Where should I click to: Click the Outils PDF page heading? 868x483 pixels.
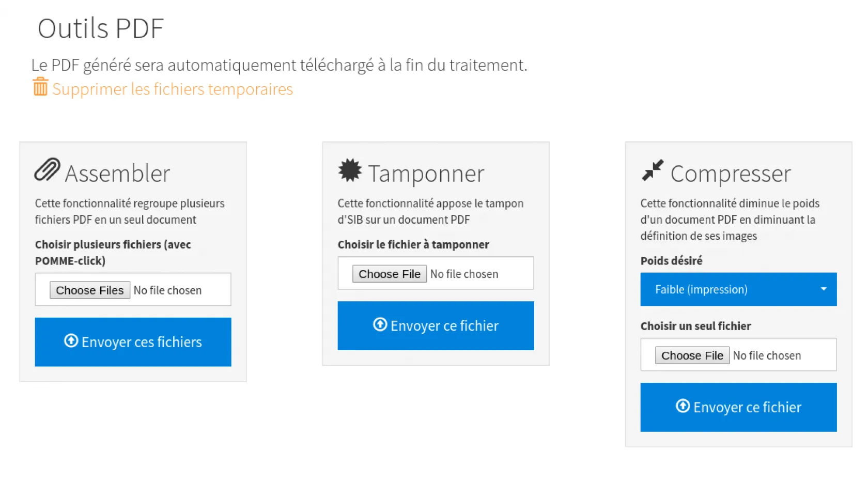pyautogui.click(x=101, y=28)
